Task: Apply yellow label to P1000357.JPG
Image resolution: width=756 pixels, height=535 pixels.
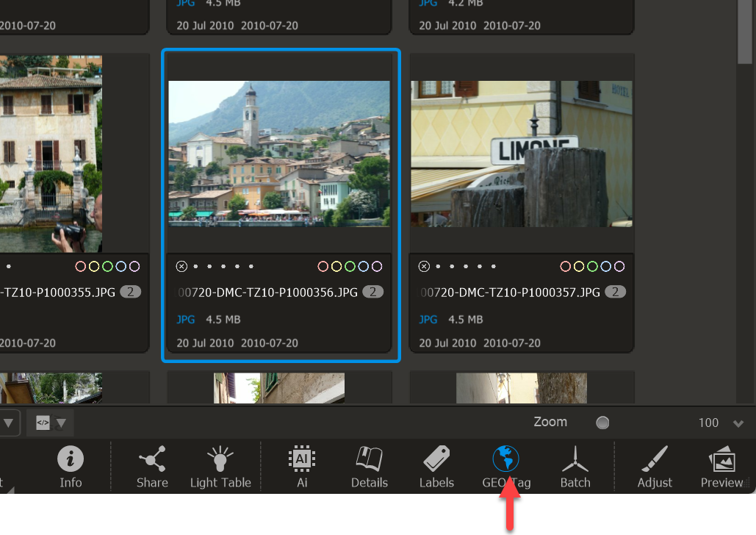Action: (x=579, y=266)
